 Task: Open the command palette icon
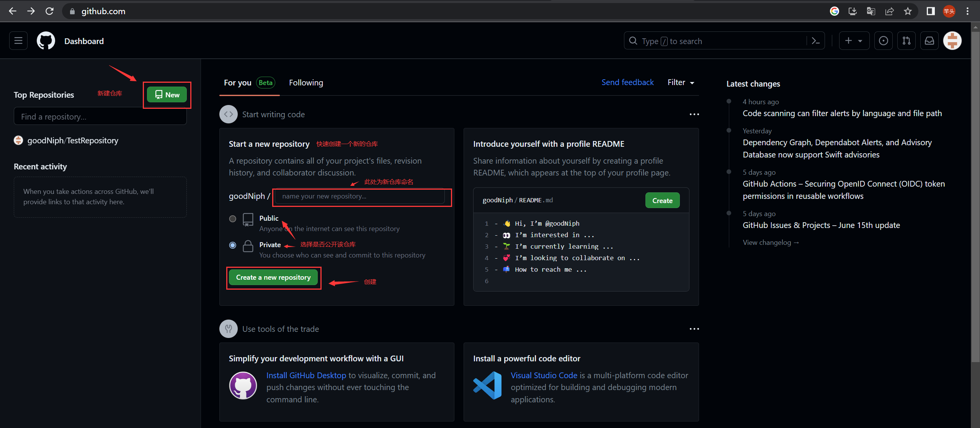pyautogui.click(x=816, y=41)
